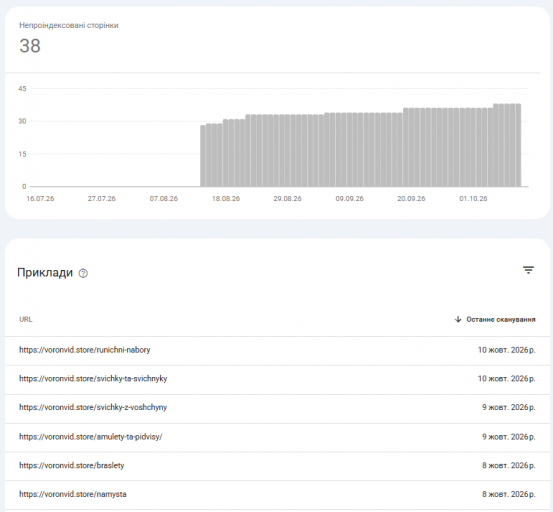Click crawl date in the runichni-nabory row

506,350
